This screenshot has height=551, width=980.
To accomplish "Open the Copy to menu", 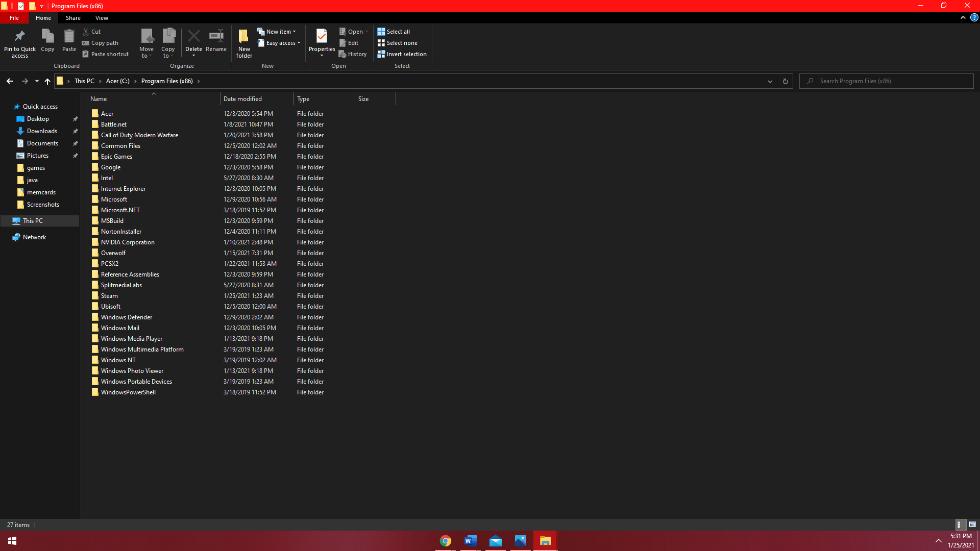I will 168,43.
